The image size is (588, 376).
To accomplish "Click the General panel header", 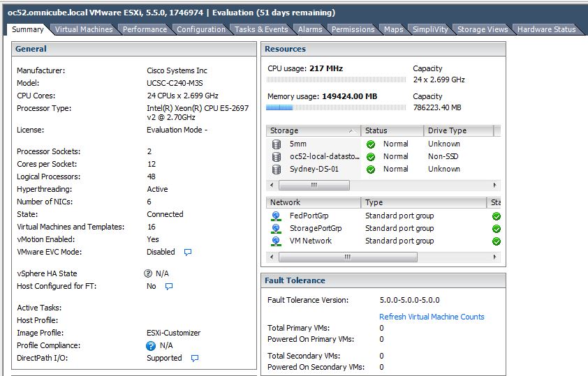I will pyautogui.click(x=134, y=49).
